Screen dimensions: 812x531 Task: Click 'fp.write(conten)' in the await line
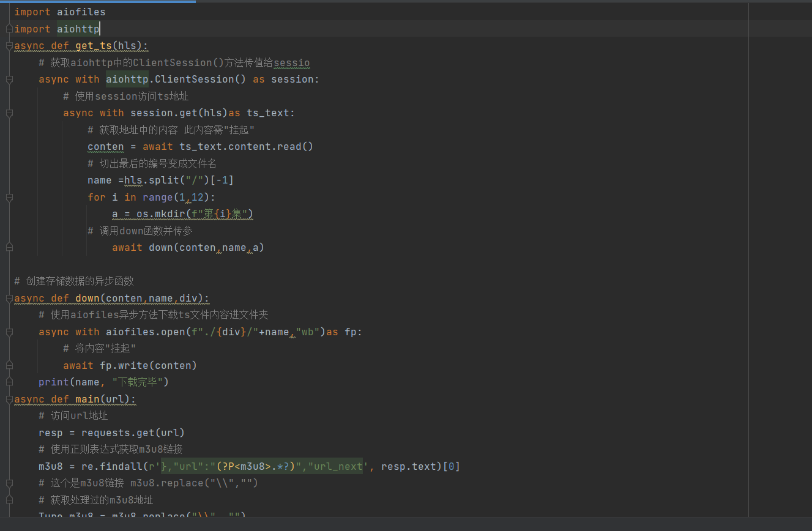148,366
